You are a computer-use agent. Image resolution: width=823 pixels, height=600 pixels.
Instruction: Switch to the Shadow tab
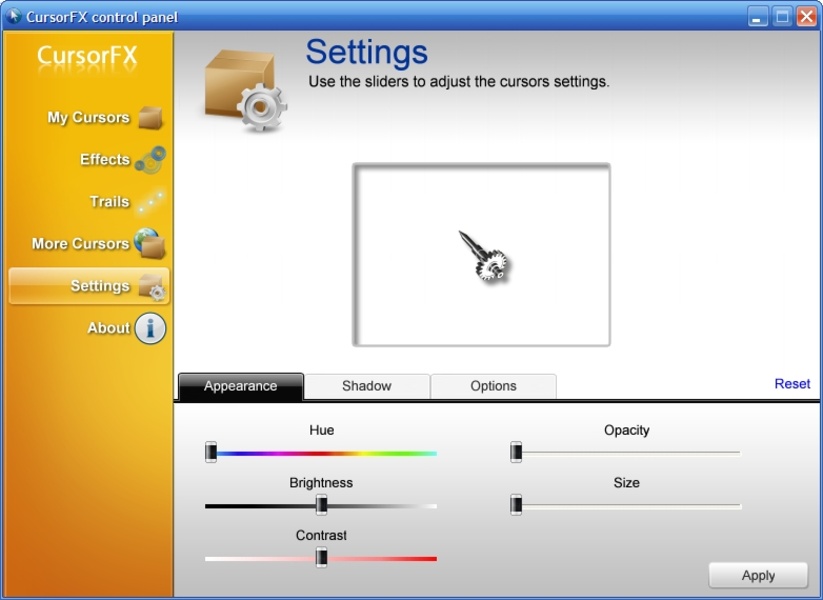click(x=366, y=386)
